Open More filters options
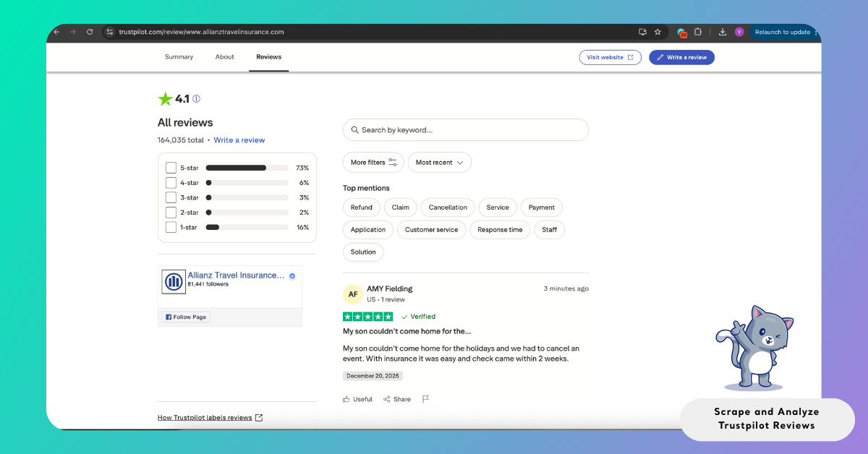This screenshot has width=868, height=454. click(x=373, y=163)
